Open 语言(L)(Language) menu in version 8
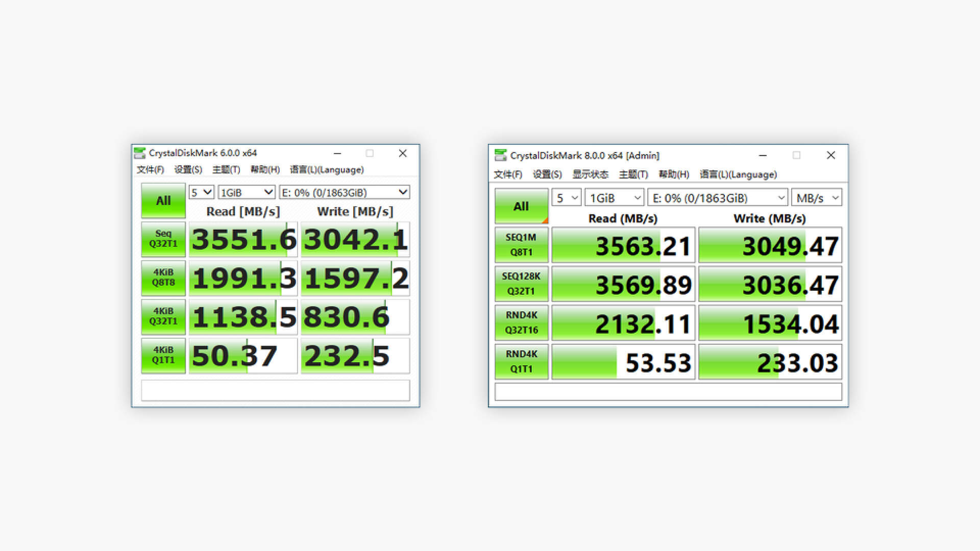The image size is (980, 551). pyautogui.click(x=738, y=174)
